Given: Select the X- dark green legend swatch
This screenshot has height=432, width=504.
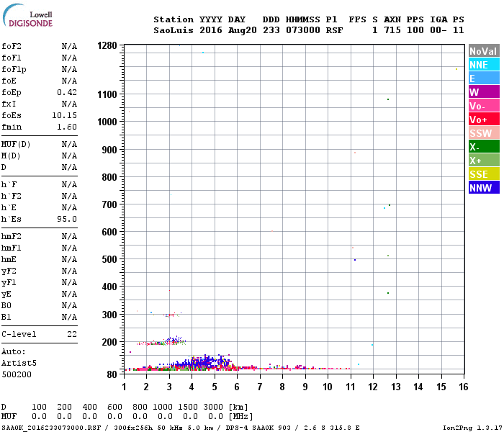Looking at the screenshot, I should pyautogui.click(x=483, y=147).
